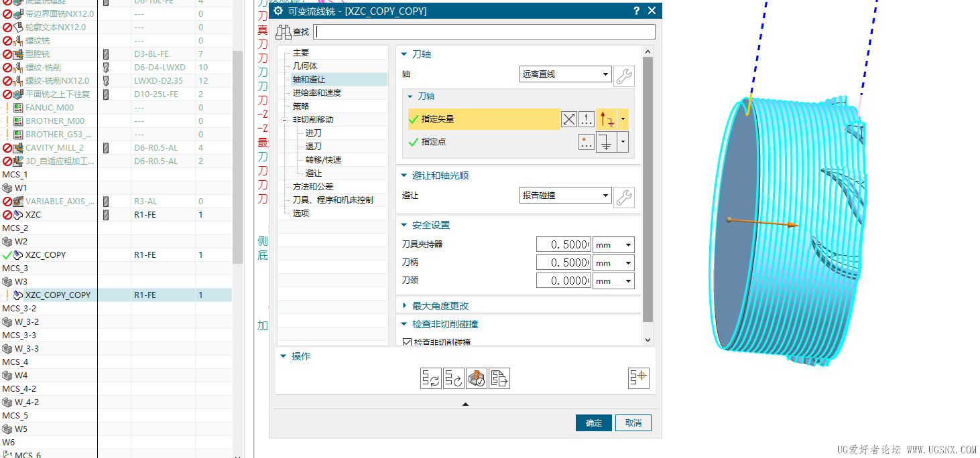Click the edit display icon at bottom right
Image resolution: width=980 pixels, height=458 pixels.
(x=638, y=378)
